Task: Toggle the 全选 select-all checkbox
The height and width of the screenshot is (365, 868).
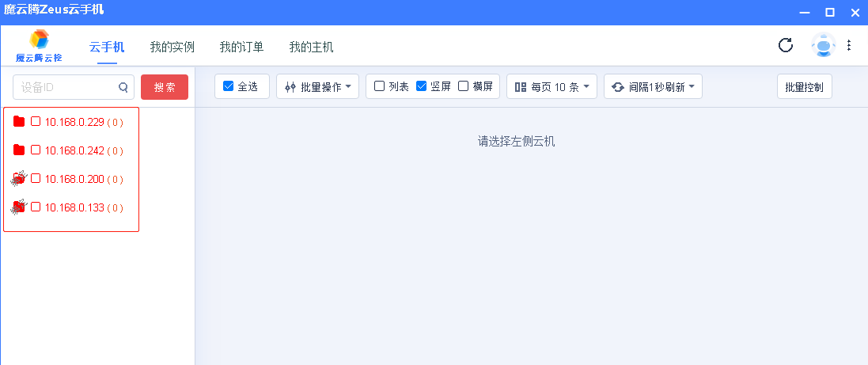Action: click(x=228, y=86)
